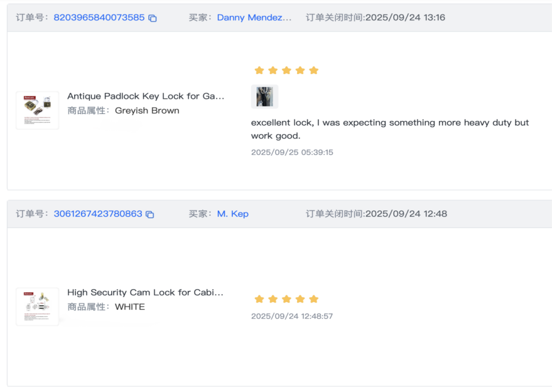The width and height of the screenshot is (552, 392).
Task: Click the first star of Danny Mendez's review
Action: 259,71
